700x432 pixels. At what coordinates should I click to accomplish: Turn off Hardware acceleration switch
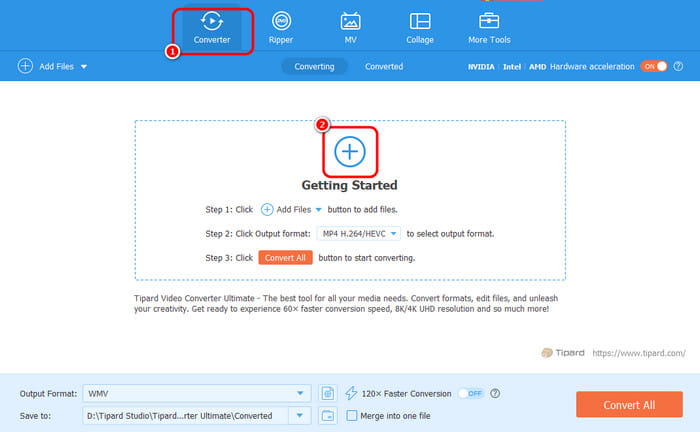(654, 66)
